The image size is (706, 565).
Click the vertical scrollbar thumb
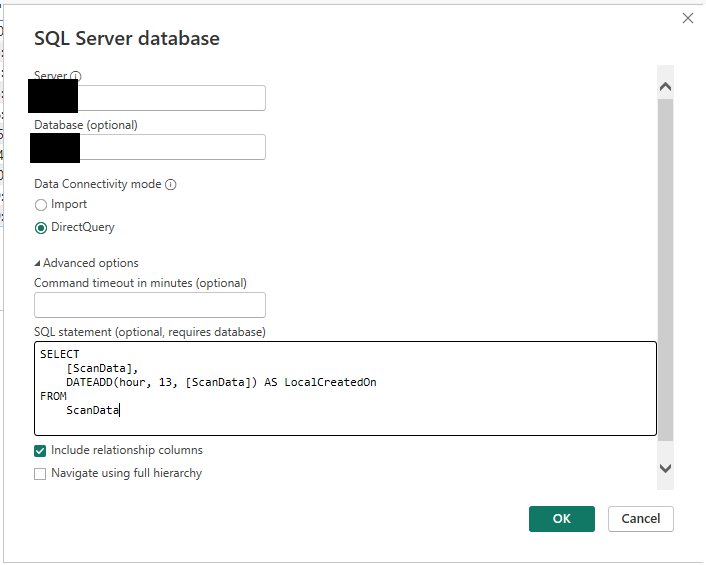click(665, 270)
